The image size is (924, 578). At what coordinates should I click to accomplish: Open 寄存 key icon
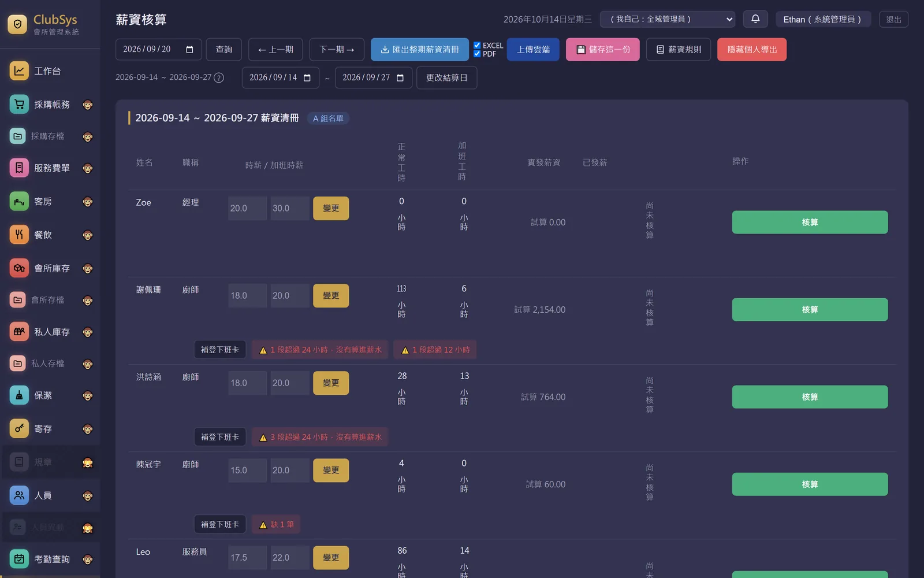pos(19,429)
